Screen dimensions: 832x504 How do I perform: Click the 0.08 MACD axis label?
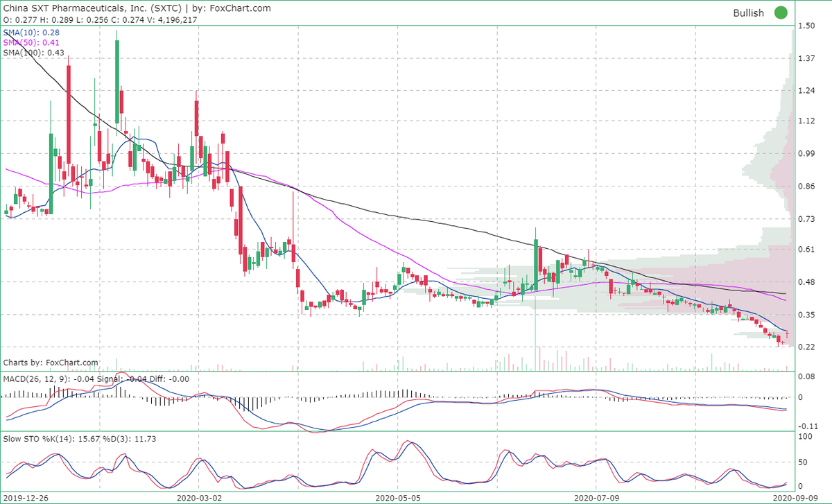(x=806, y=376)
